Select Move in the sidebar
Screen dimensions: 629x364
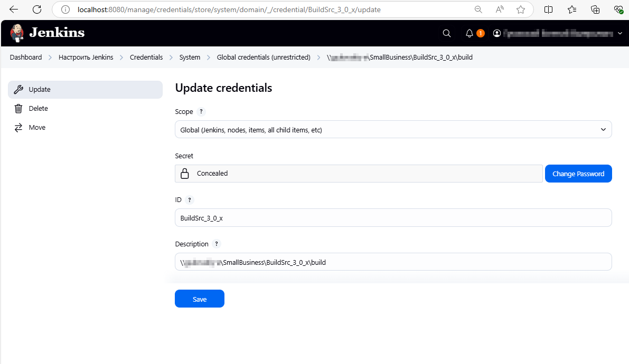coord(37,128)
